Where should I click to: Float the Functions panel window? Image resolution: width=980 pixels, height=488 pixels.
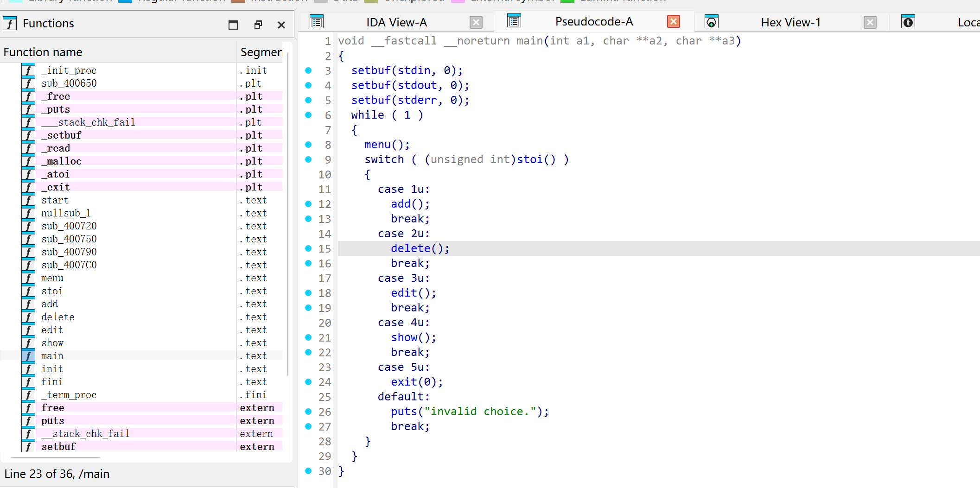click(x=258, y=25)
